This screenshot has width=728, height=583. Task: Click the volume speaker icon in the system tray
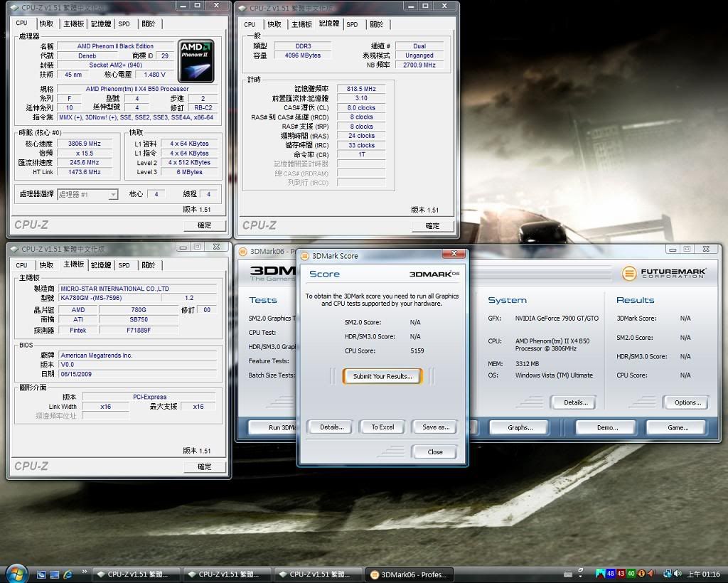point(677,574)
